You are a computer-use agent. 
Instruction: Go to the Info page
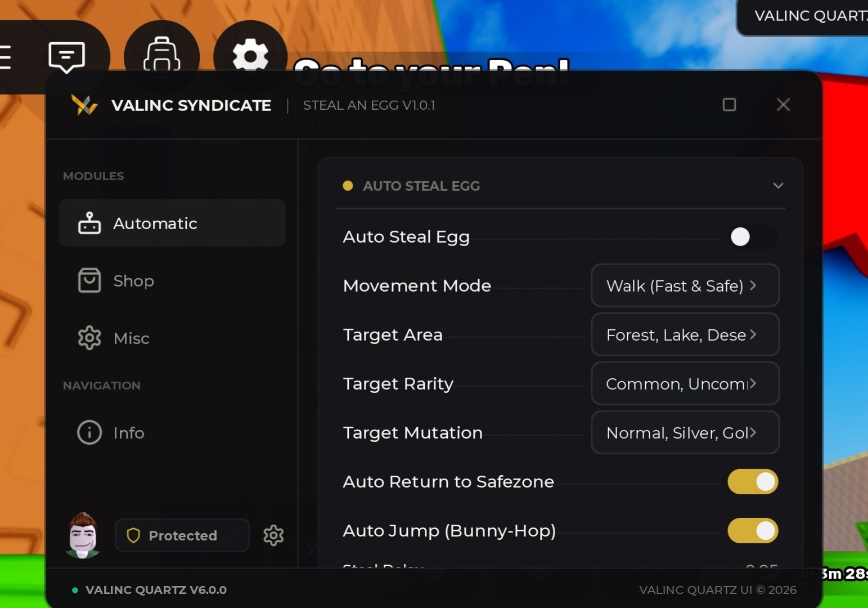click(172, 432)
